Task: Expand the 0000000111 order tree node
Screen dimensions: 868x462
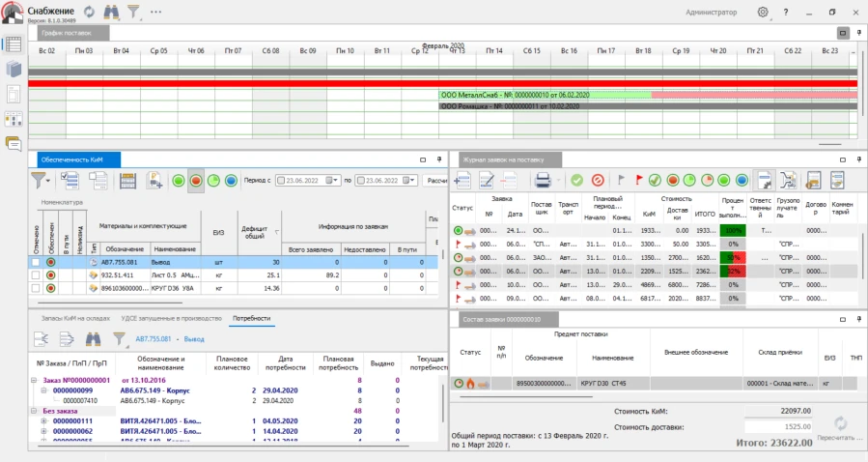Action: coord(43,421)
